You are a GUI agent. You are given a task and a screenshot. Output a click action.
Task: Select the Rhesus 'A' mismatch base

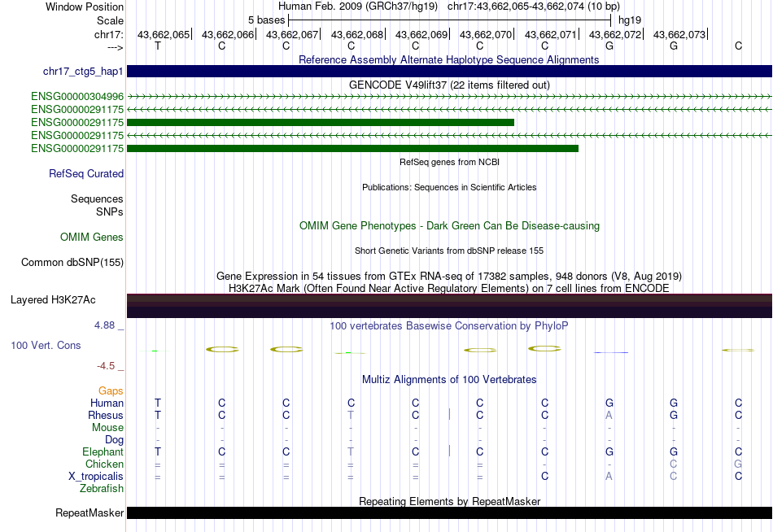(609, 415)
